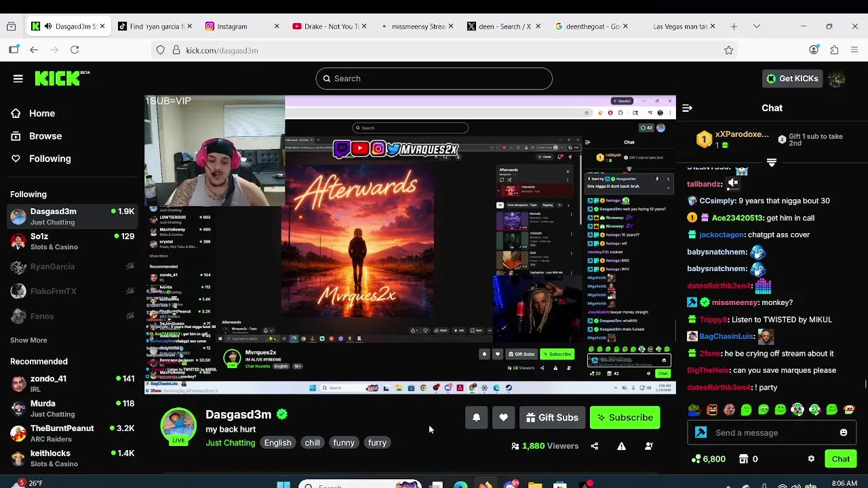Screen dimensions: 868x488
Task: Collapse the chat panel
Action: tap(687, 108)
